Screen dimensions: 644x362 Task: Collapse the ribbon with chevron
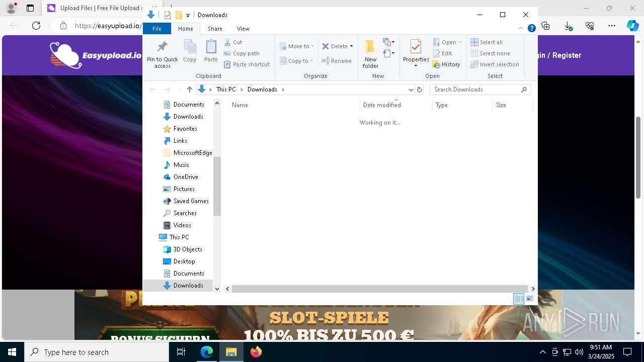(x=521, y=29)
